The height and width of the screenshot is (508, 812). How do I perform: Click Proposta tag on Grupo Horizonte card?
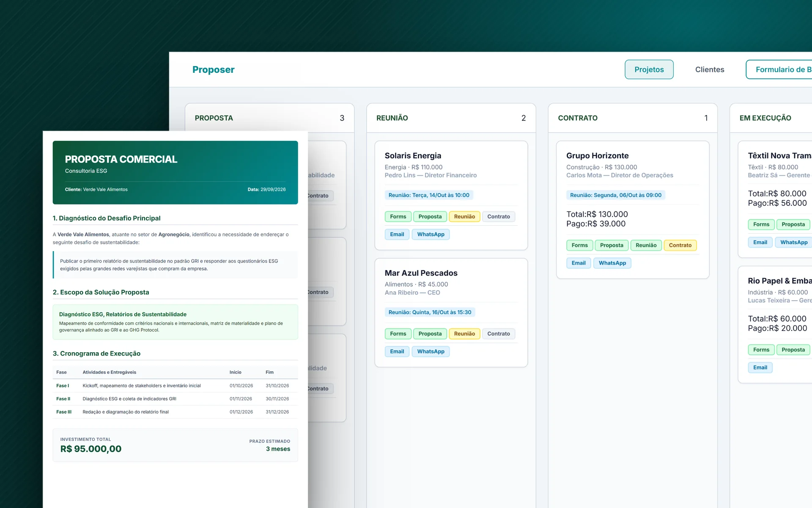pyautogui.click(x=612, y=245)
